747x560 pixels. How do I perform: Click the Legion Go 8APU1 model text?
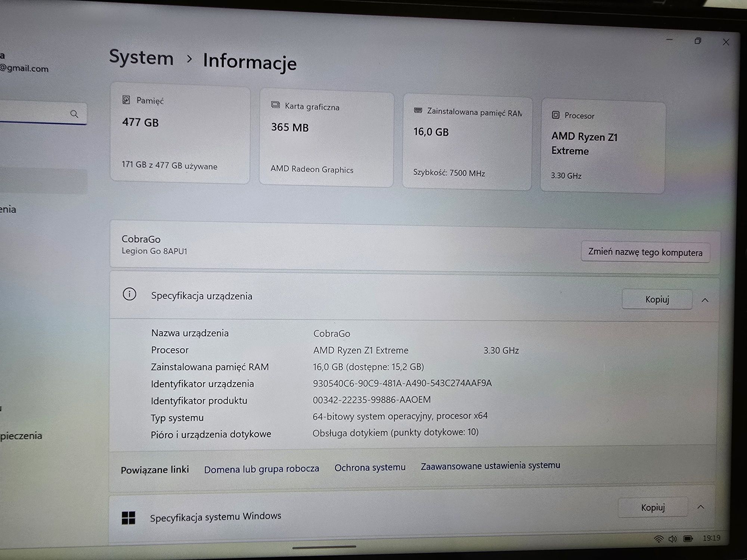pyautogui.click(x=154, y=251)
